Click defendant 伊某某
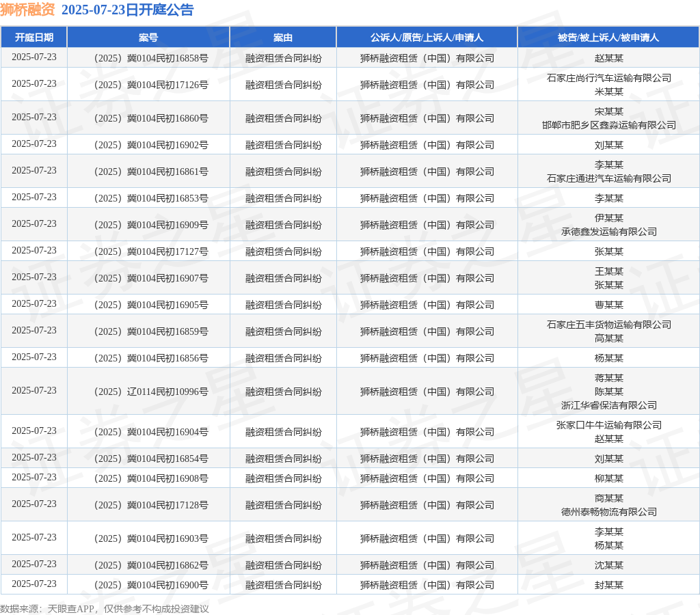 pos(609,218)
